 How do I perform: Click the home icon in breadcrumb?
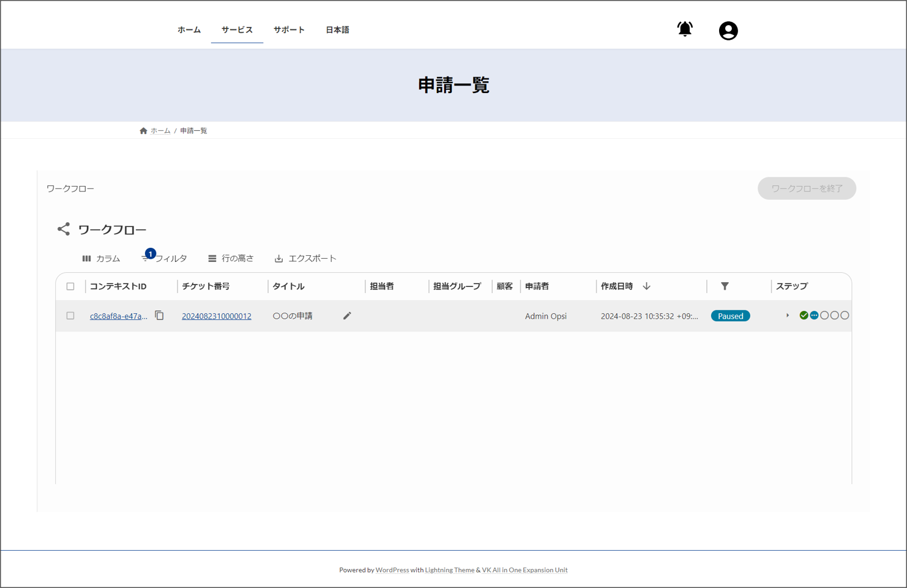point(143,131)
